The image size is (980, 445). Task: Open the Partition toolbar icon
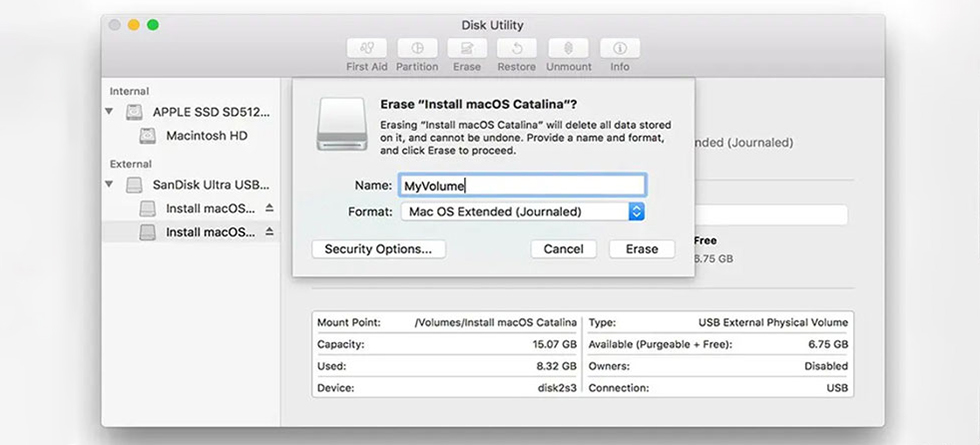(417, 48)
